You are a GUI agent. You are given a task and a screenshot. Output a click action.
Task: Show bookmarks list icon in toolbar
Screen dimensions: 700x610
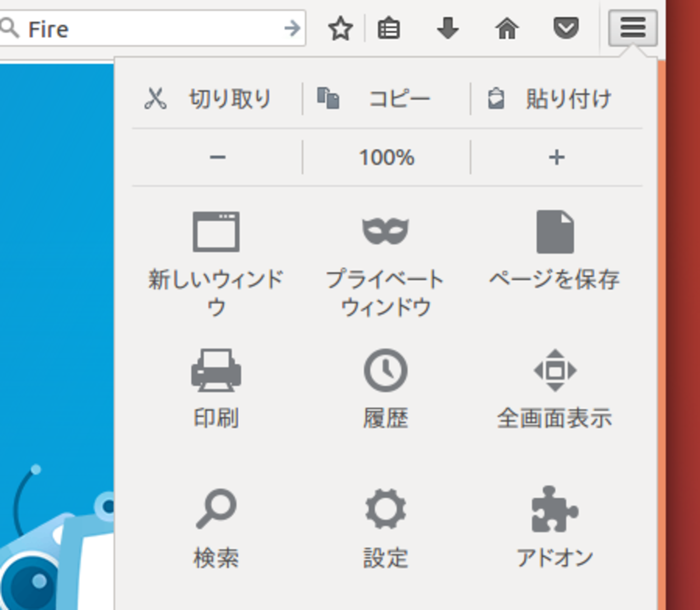[x=389, y=28]
